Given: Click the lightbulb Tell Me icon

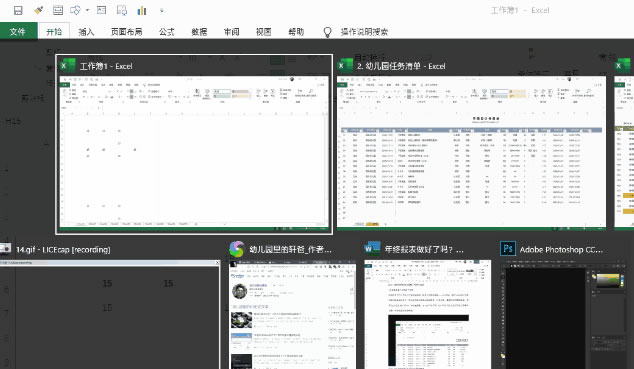Looking at the screenshot, I should point(328,32).
